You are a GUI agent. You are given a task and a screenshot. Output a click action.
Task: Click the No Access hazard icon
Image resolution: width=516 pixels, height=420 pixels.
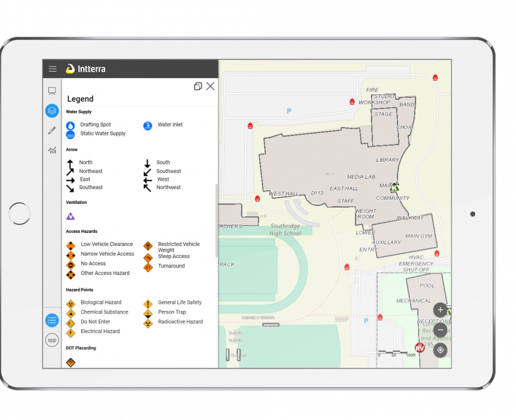click(x=70, y=265)
